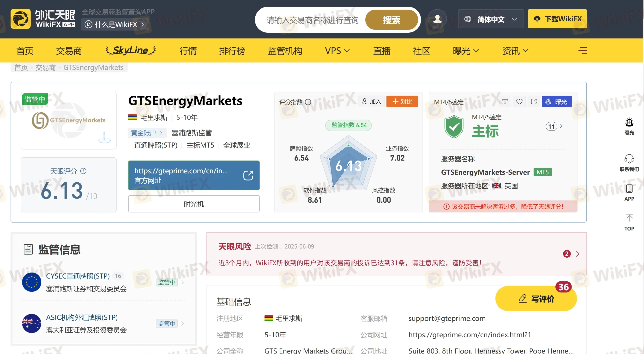Toggle the heart to favorite this broker

[x=519, y=101]
